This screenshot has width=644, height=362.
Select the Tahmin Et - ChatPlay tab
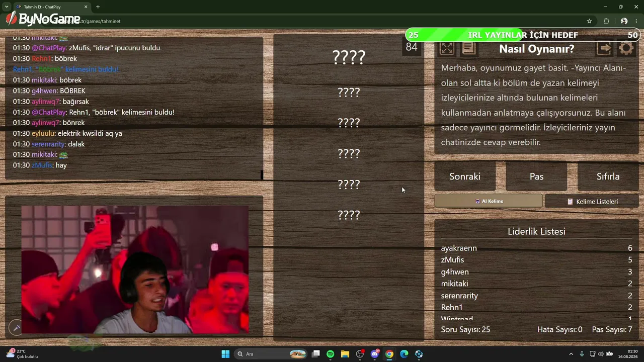point(52,7)
